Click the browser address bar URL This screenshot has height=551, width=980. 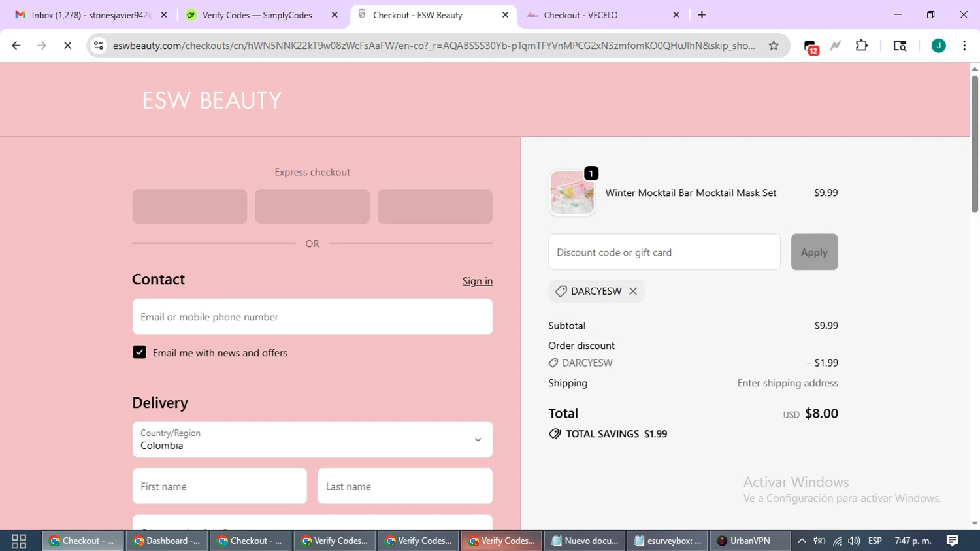pyautogui.click(x=434, y=46)
